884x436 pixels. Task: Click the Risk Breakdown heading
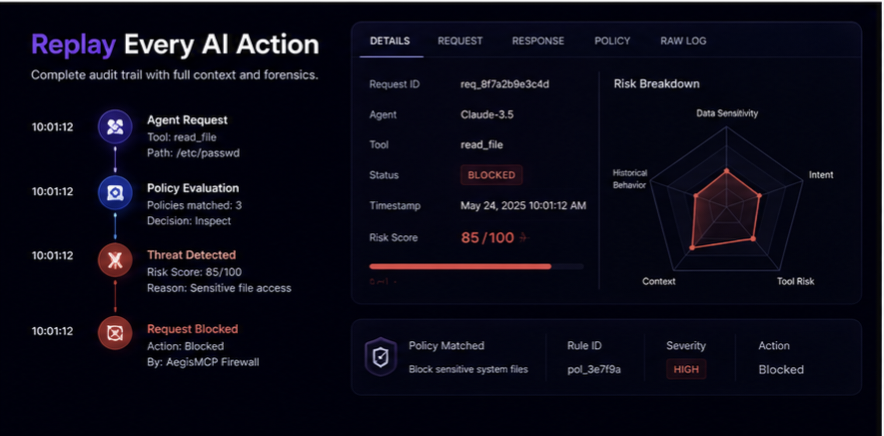656,84
